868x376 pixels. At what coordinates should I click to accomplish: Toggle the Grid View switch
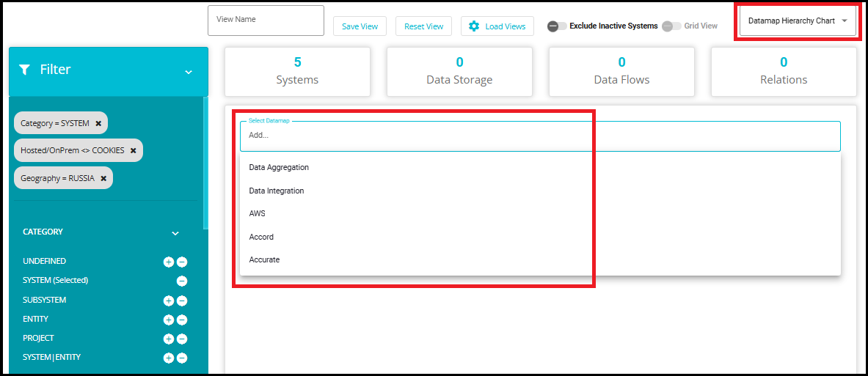coord(671,26)
